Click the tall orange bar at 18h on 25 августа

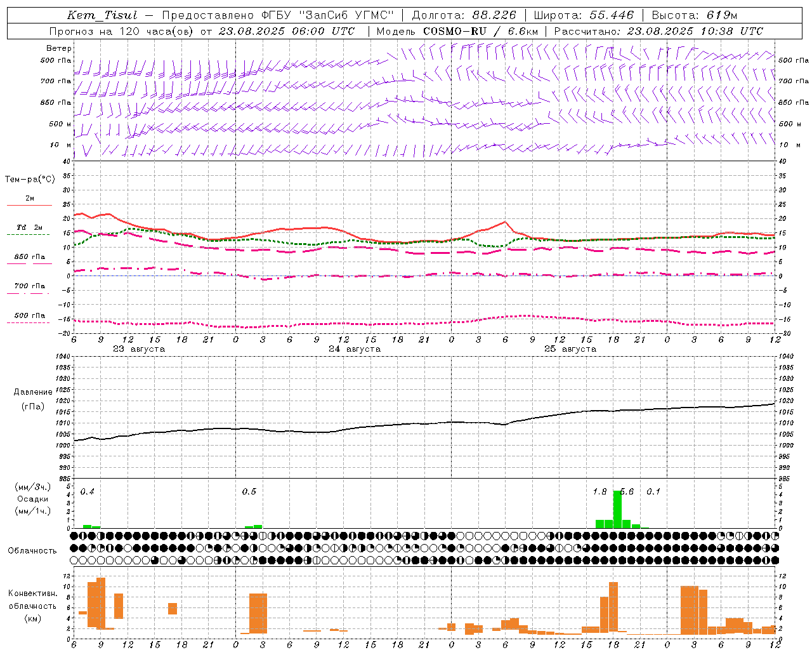tap(613, 607)
